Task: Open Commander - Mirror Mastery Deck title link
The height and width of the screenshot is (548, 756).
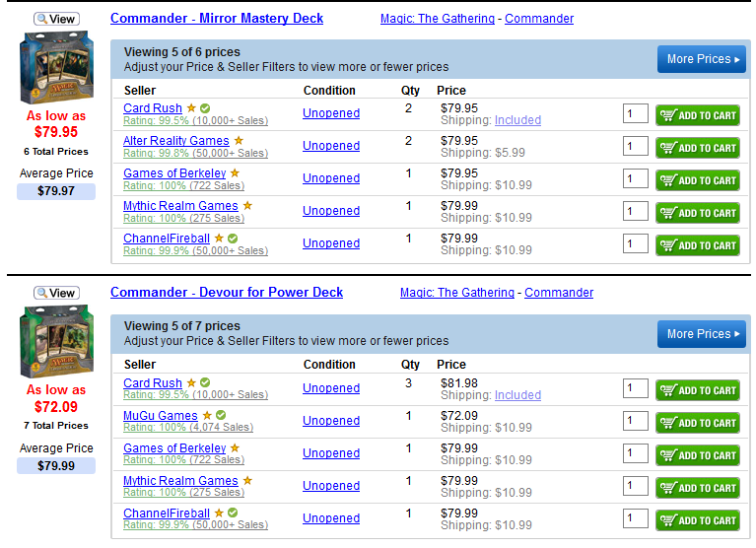Action: click(x=217, y=19)
